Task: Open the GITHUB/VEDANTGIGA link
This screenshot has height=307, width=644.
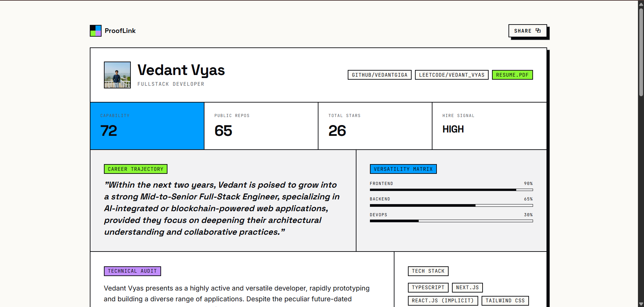Action: click(x=380, y=75)
